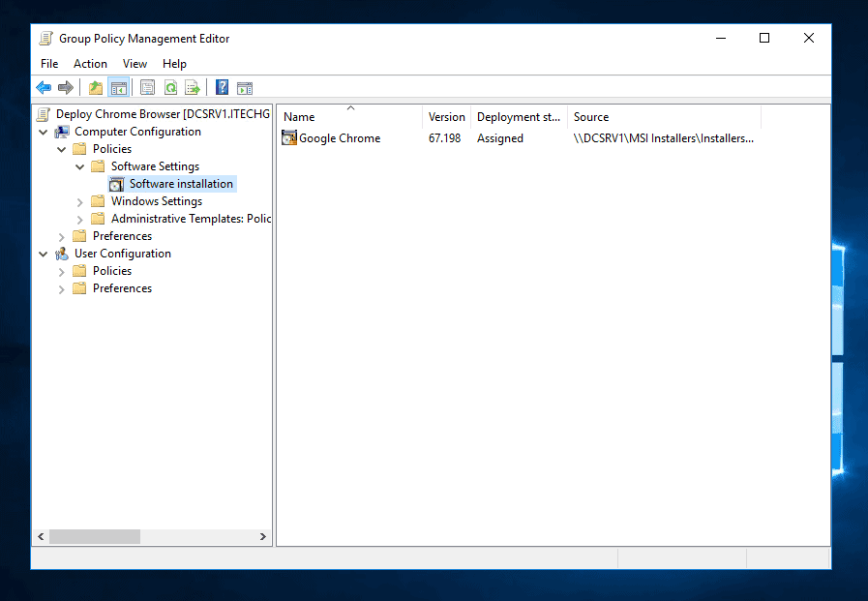The image size is (868, 601).
Task: Open Help using the question mark icon
Action: point(221,87)
